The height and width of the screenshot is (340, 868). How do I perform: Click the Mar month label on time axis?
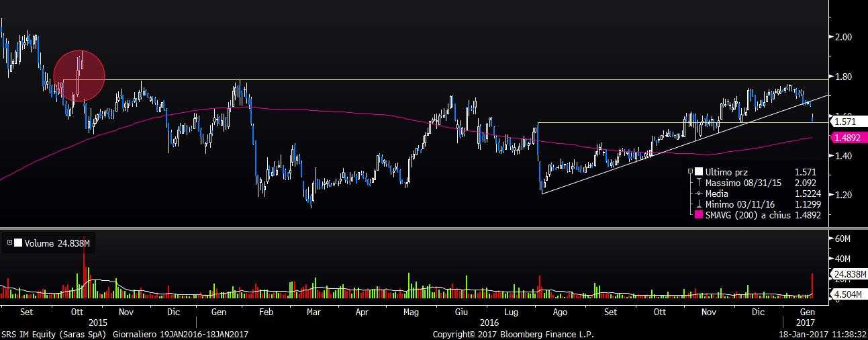tap(314, 312)
